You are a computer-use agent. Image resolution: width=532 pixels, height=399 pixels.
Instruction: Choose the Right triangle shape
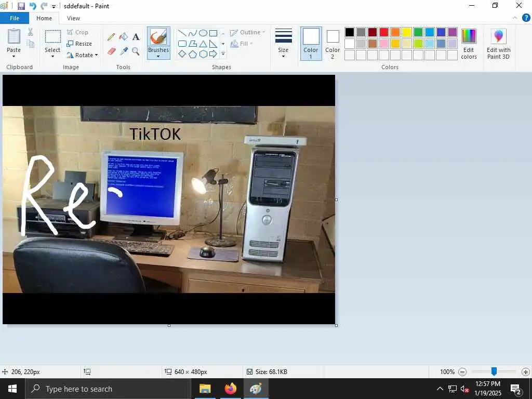click(x=213, y=44)
